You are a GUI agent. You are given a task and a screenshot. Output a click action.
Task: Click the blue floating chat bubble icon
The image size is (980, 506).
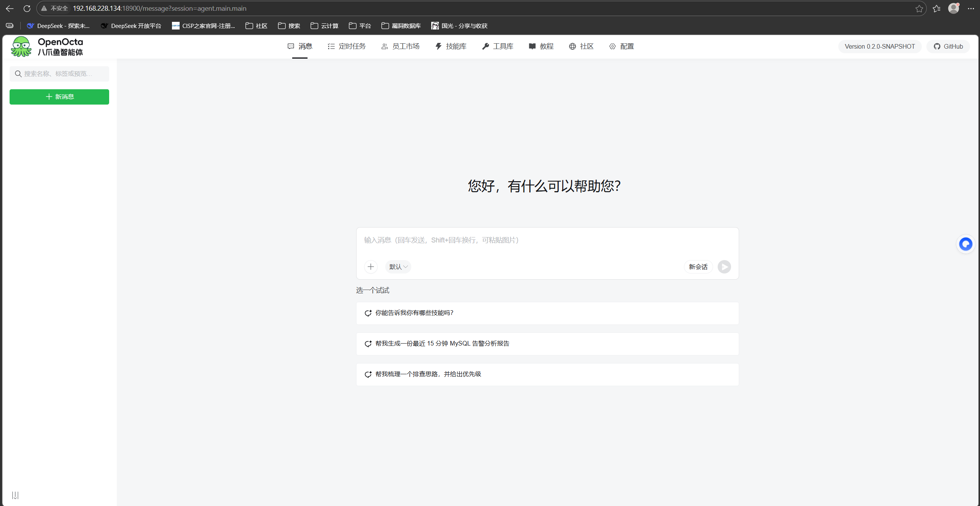(x=965, y=244)
